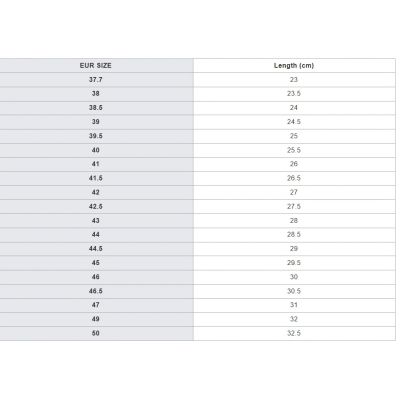Select the 32.5 length value
Screen dimensions: 400x400
[294, 333]
